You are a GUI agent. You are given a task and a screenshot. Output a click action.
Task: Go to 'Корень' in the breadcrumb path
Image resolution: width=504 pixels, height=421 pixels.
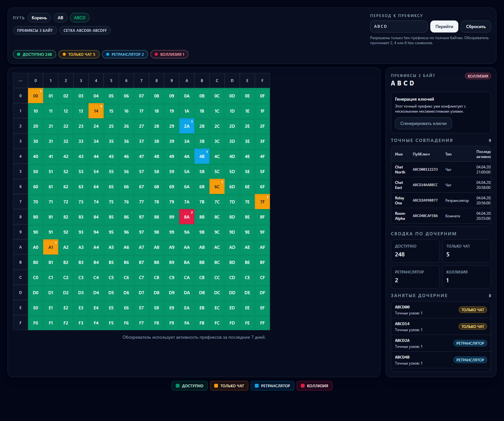pyautogui.click(x=39, y=18)
